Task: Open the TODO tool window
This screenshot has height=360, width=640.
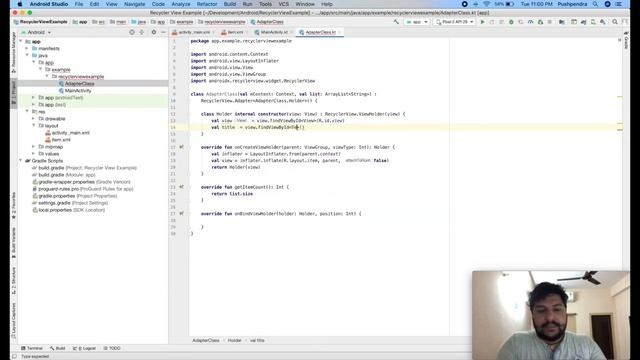Action: pos(112,348)
